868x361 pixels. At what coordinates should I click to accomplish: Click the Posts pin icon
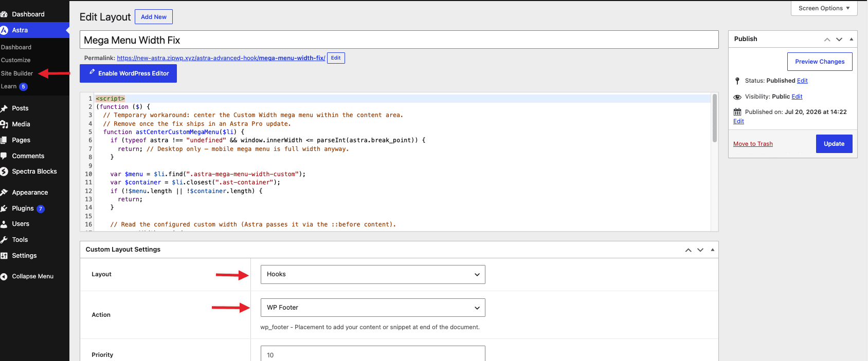tap(4, 108)
